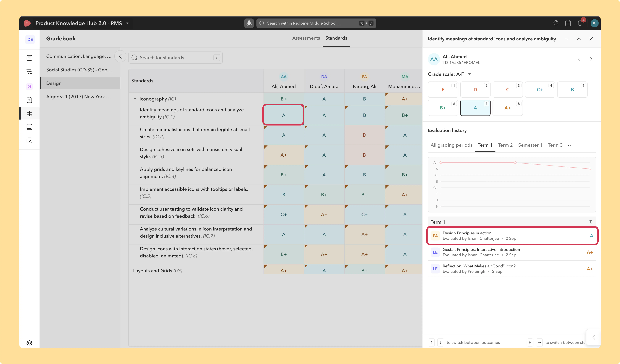This screenshot has height=364, width=620.
Task: Click the rocket launch icon beside search
Action: (249, 23)
